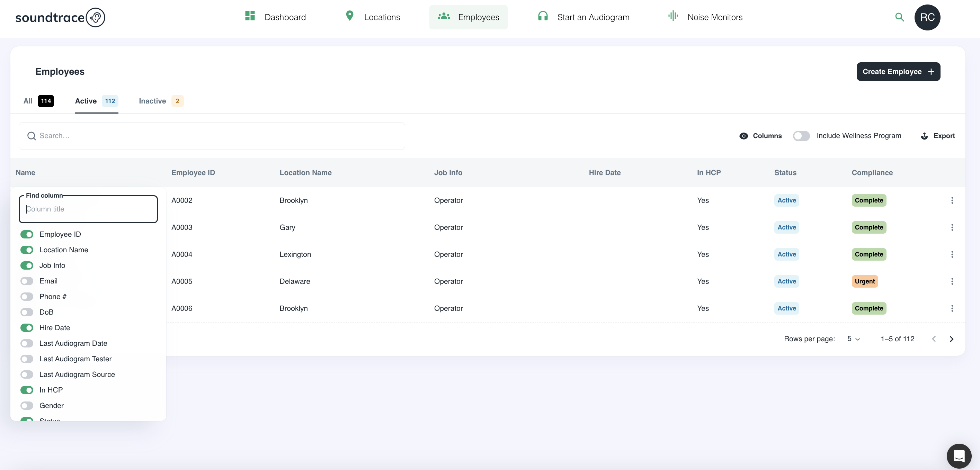Click the Find column title field
The width and height of the screenshot is (980, 470).
tap(88, 209)
